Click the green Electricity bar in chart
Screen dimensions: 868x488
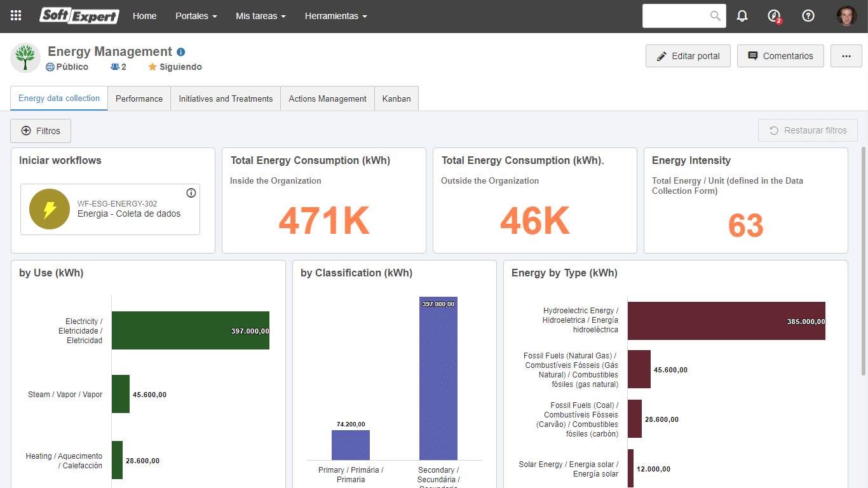click(x=191, y=330)
